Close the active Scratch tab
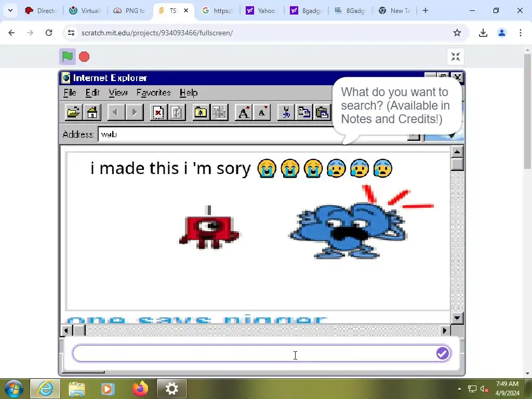 pyautogui.click(x=186, y=10)
